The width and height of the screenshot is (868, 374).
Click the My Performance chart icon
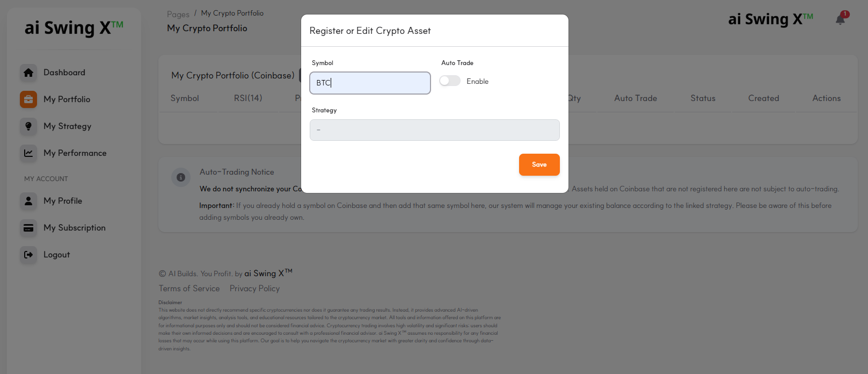click(28, 153)
